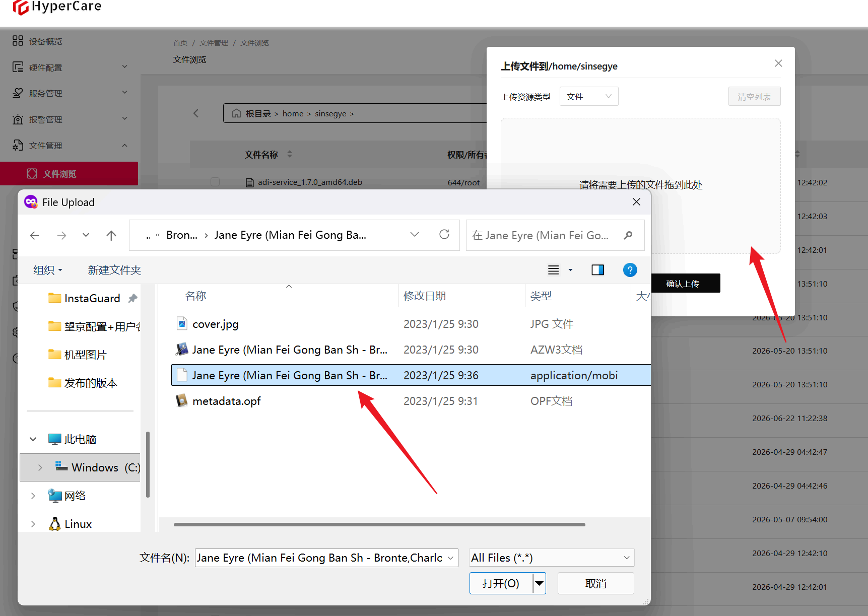The height and width of the screenshot is (616, 868).
Task: Sort files by 修改日期 column
Action: tap(425, 296)
